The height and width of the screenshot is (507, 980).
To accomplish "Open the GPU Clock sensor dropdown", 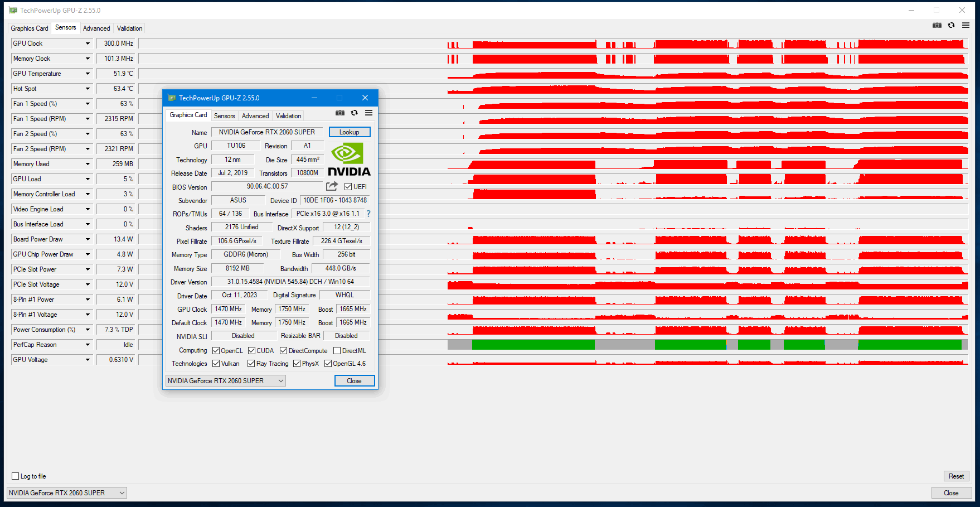I will pyautogui.click(x=88, y=44).
